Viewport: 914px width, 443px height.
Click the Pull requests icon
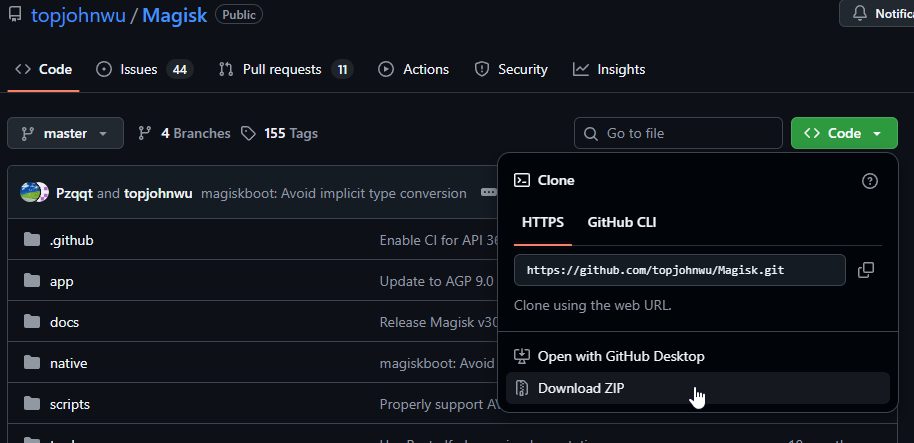226,69
